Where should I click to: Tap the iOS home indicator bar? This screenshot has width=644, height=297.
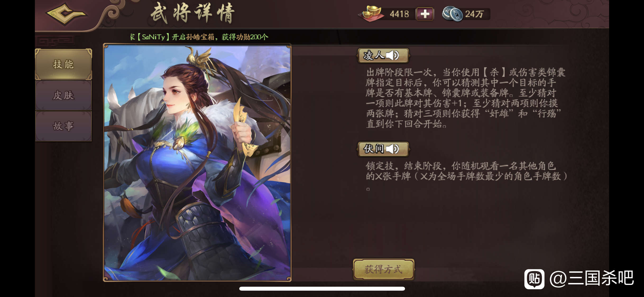click(322, 289)
